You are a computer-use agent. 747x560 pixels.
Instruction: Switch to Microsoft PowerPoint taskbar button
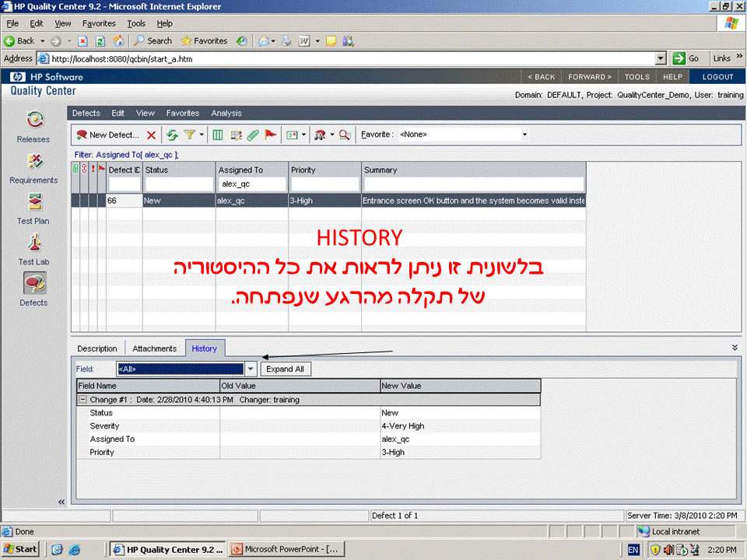pyautogui.click(x=286, y=550)
